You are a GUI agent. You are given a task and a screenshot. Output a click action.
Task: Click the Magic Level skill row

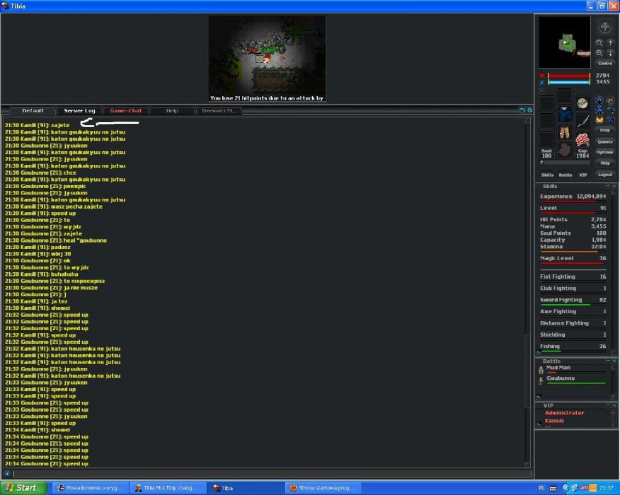tap(573, 259)
